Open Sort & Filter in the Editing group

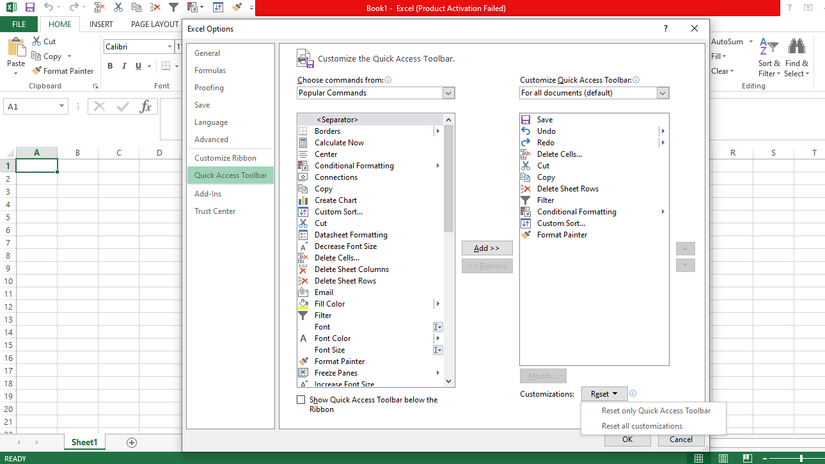click(x=769, y=58)
